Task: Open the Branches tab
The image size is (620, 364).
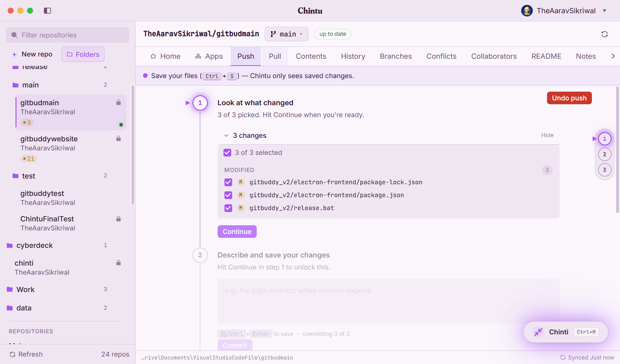Action: coord(396,56)
